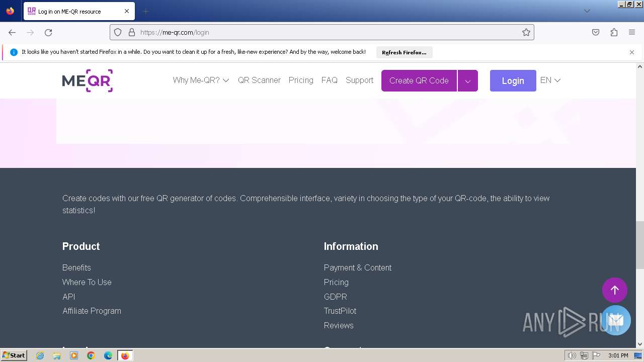This screenshot has width=644, height=362.
Task: Open the Extensions puzzle icon
Action: pyautogui.click(x=614, y=32)
